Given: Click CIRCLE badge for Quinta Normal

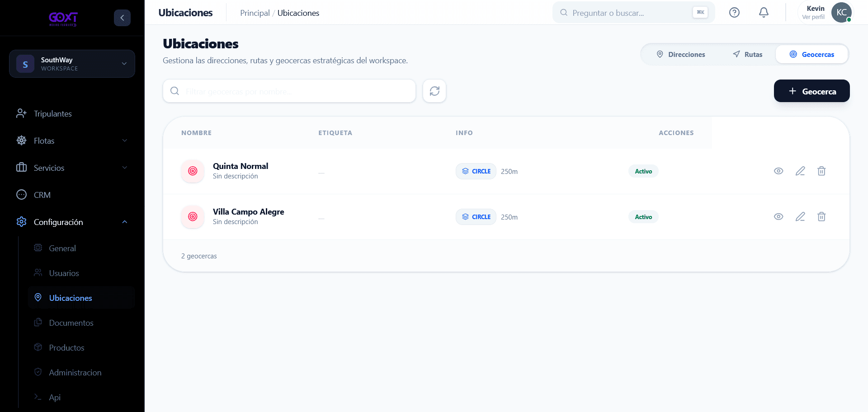Looking at the screenshot, I should (476, 171).
